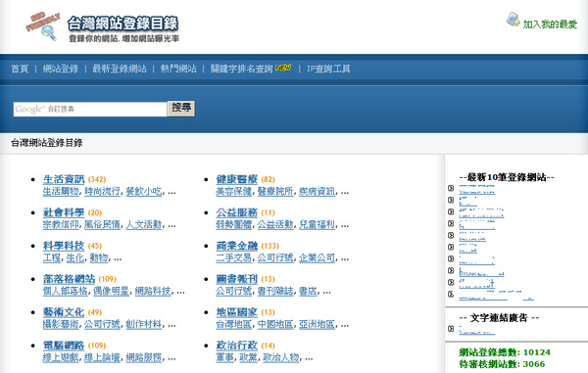Open the 線上論壇 subcategory

(x=102, y=357)
